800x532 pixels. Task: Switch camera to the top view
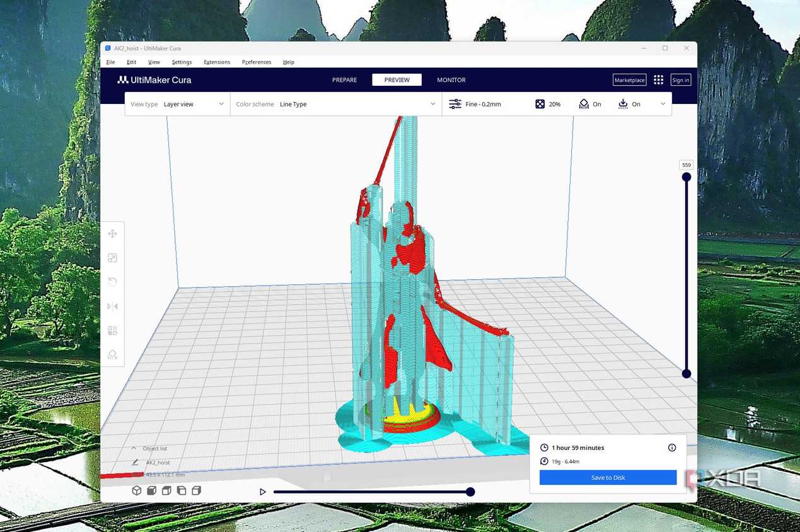pyautogui.click(x=166, y=490)
